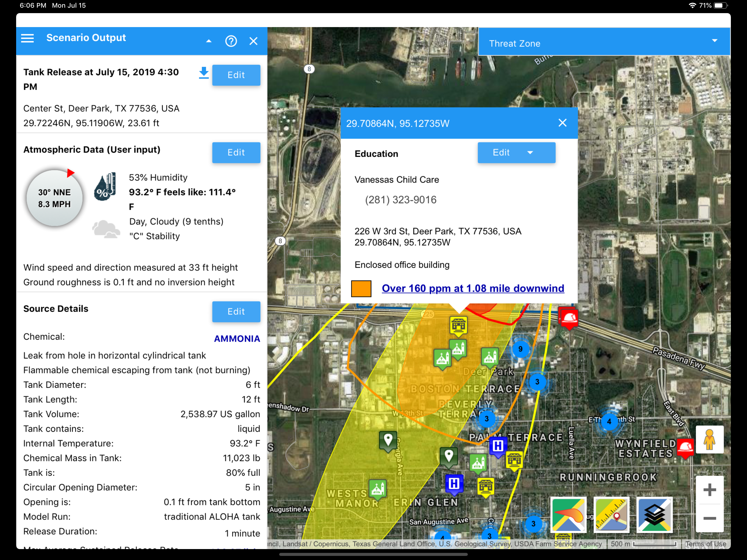Open the blue cluster marker labeled 4
747x560 pixels.
[609, 421]
